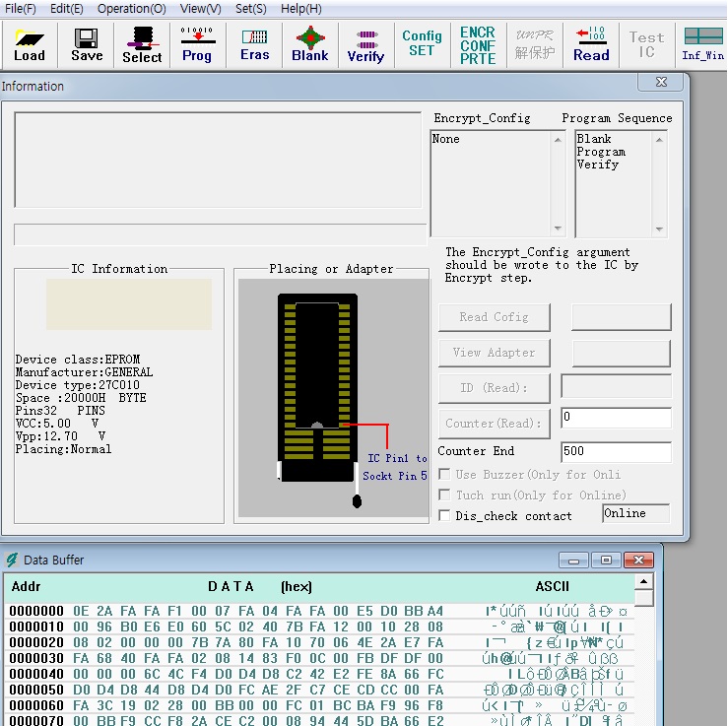
Task: Tick the Use Buzzer checkbox
Action: pyautogui.click(x=444, y=474)
